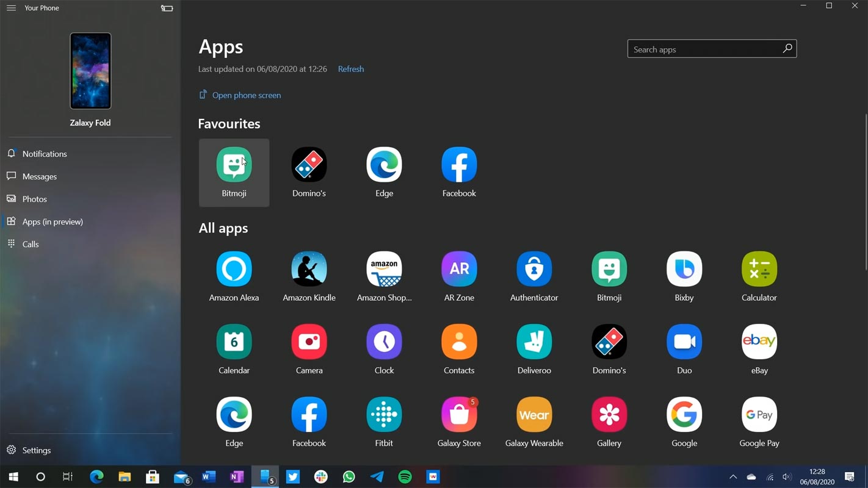This screenshot has height=488, width=868.
Task: Open the Gallery app
Action: pyautogui.click(x=609, y=422)
